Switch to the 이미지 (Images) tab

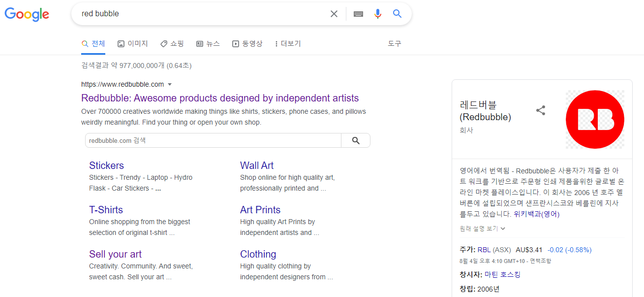tap(133, 44)
